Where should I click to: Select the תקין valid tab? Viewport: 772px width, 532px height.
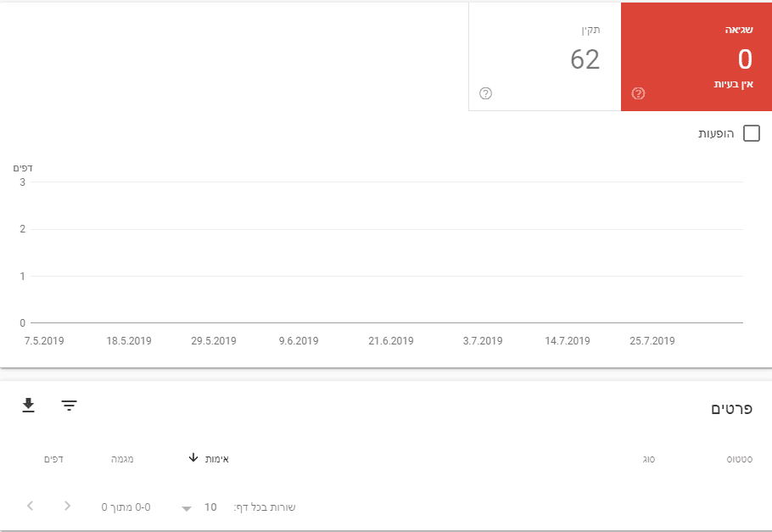545,57
